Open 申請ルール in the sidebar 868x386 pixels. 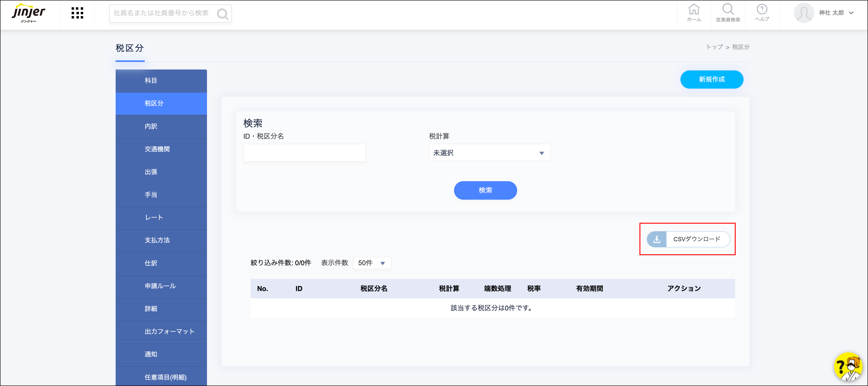[x=161, y=286]
